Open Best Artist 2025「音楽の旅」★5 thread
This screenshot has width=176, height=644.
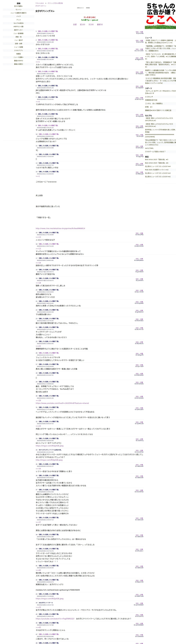[156, 159]
